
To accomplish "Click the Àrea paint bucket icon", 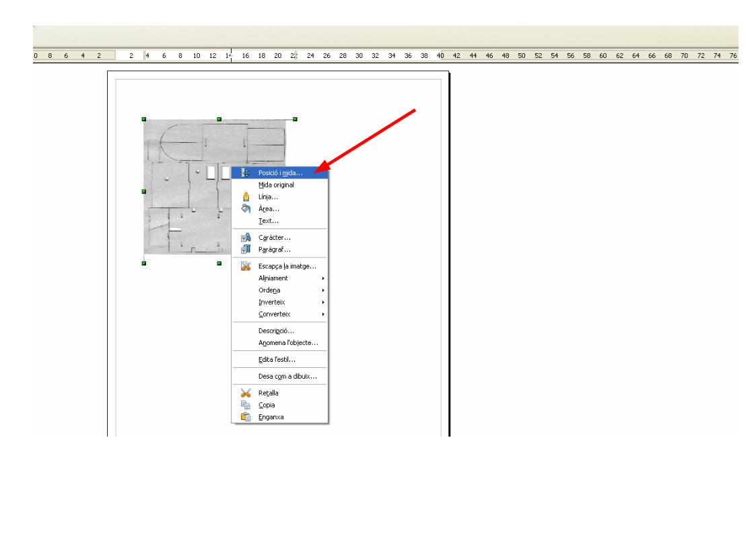I will (246, 209).
